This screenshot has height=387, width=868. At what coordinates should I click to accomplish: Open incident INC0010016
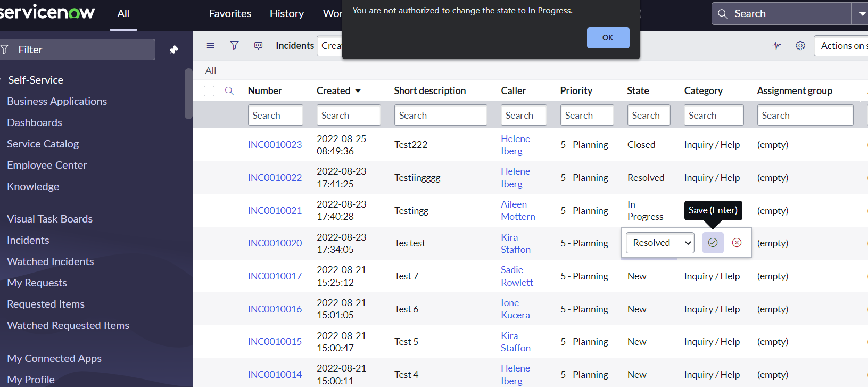click(275, 309)
